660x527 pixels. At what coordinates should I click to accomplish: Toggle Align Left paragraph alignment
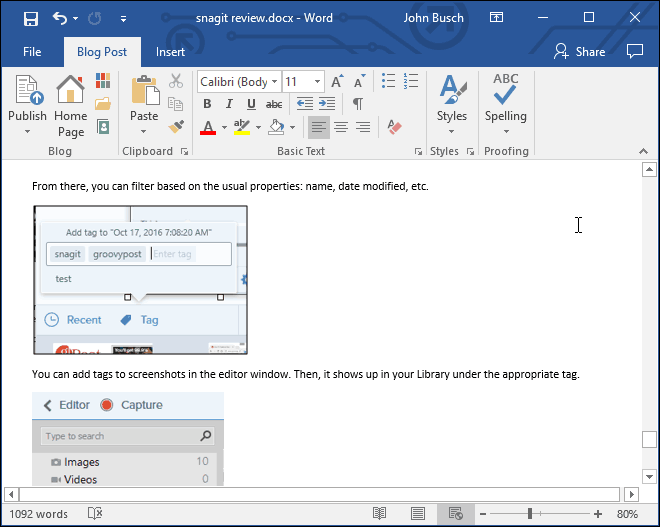click(x=319, y=127)
